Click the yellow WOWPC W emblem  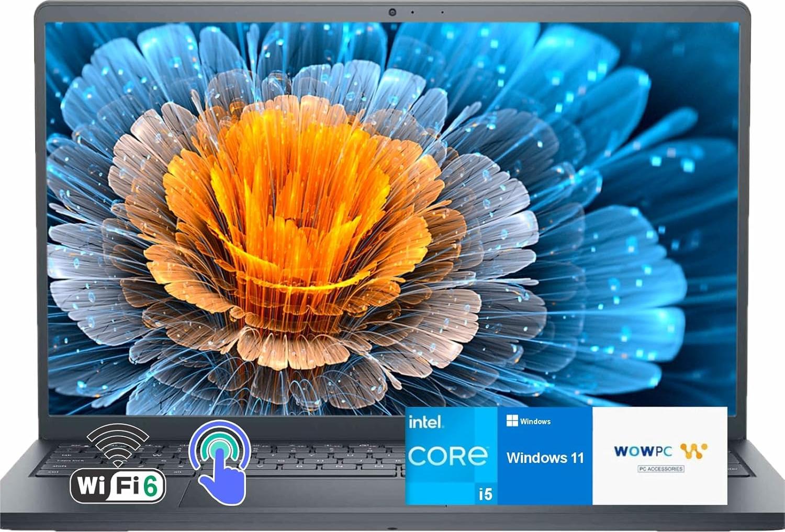click(x=693, y=450)
